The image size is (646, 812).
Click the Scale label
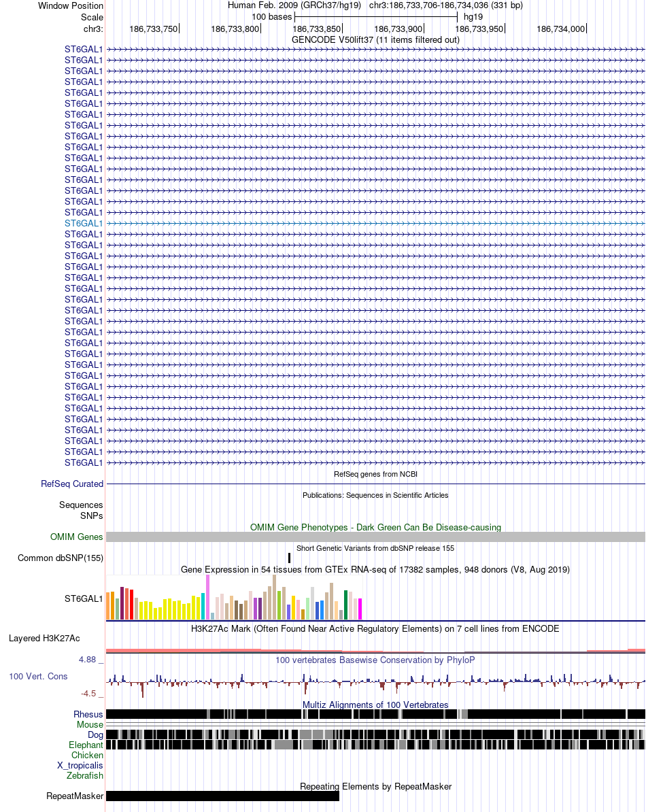click(92, 17)
